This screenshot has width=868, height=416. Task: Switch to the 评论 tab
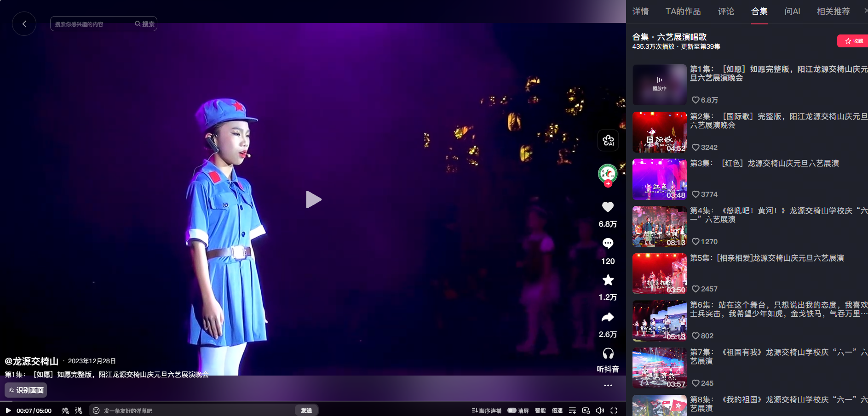click(x=726, y=11)
